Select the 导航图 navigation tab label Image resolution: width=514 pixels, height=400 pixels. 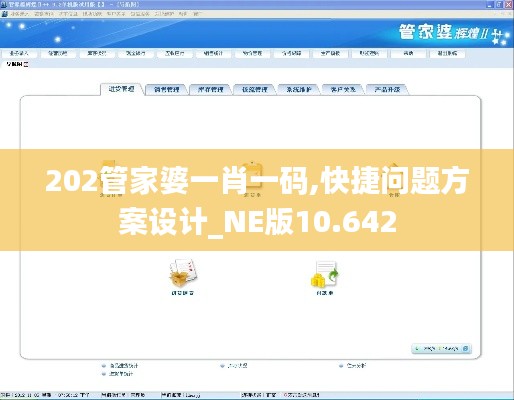tap(15, 64)
